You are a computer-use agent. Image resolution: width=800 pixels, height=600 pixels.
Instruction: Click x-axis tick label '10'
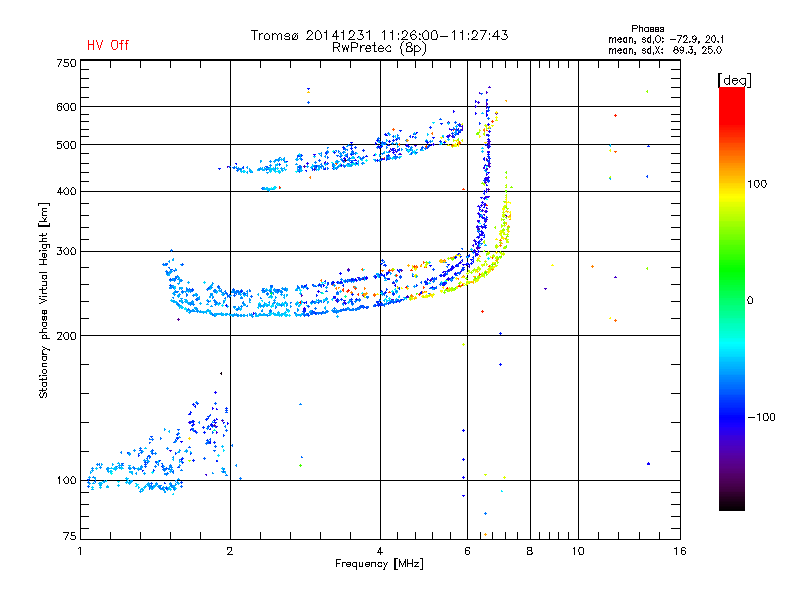578,551
